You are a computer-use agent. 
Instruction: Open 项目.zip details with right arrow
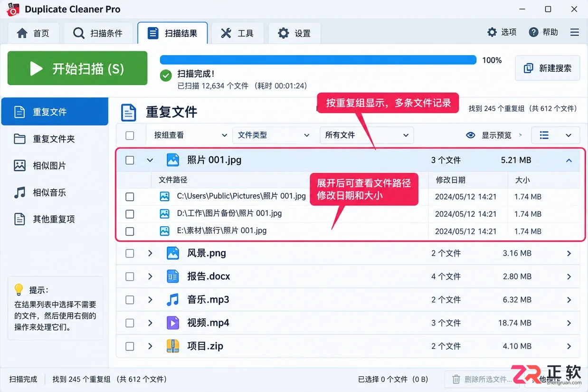pos(569,346)
